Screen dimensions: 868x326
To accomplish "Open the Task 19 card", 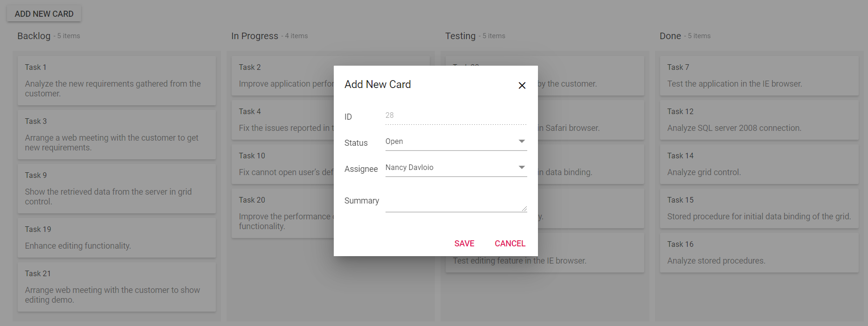I will (117, 238).
